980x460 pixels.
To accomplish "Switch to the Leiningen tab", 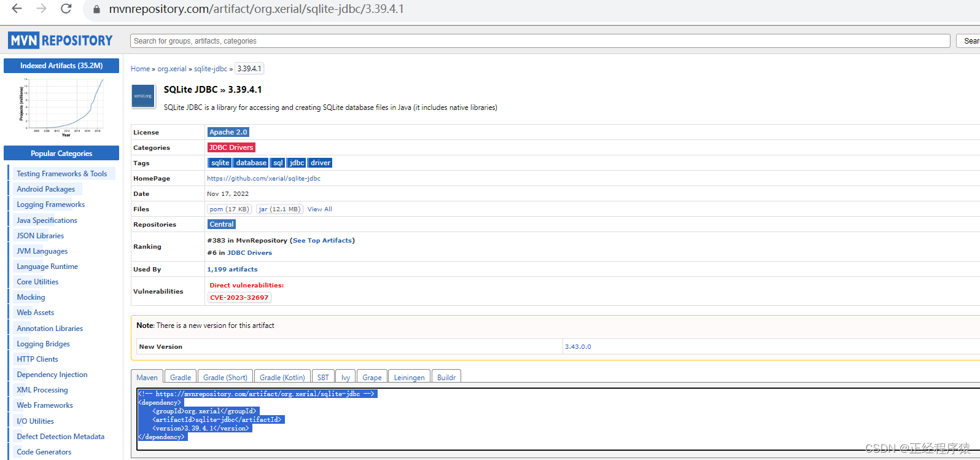I will tap(409, 376).
